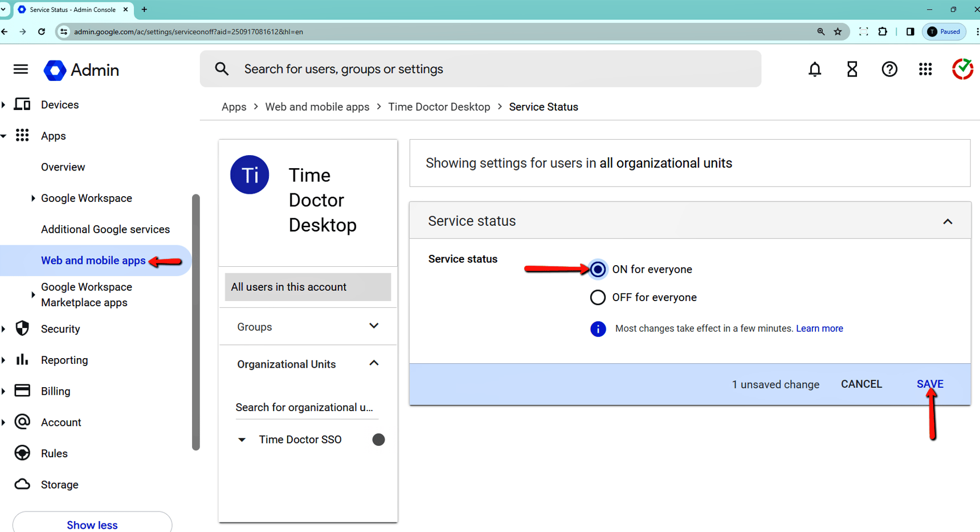The image size is (980, 532).
Task: Click the pending tasks hourglass icon
Action: pos(852,69)
